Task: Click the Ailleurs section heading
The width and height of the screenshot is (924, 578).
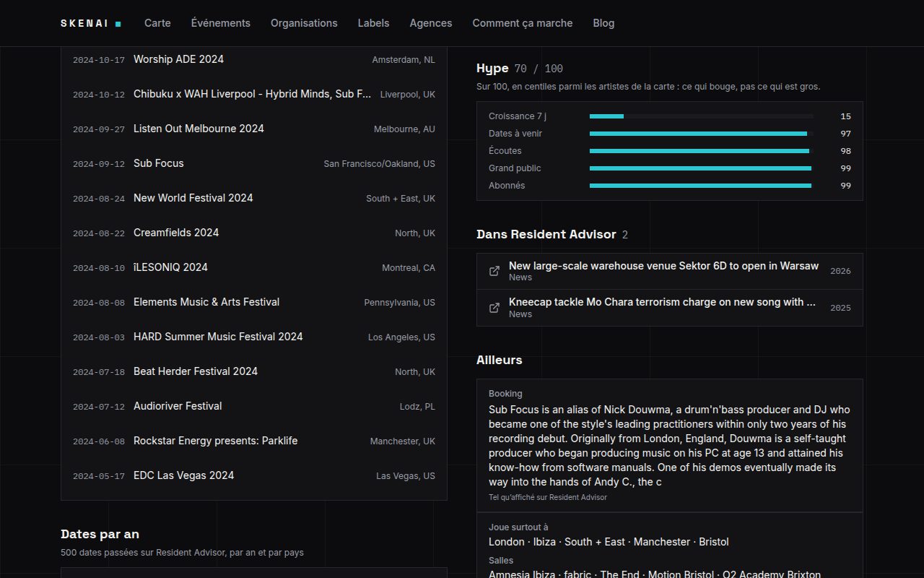Action: (x=499, y=360)
